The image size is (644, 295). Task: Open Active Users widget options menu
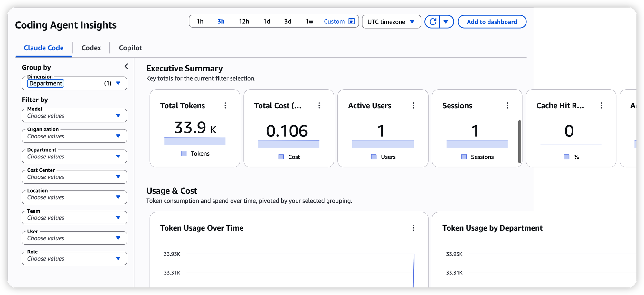point(413,105)
